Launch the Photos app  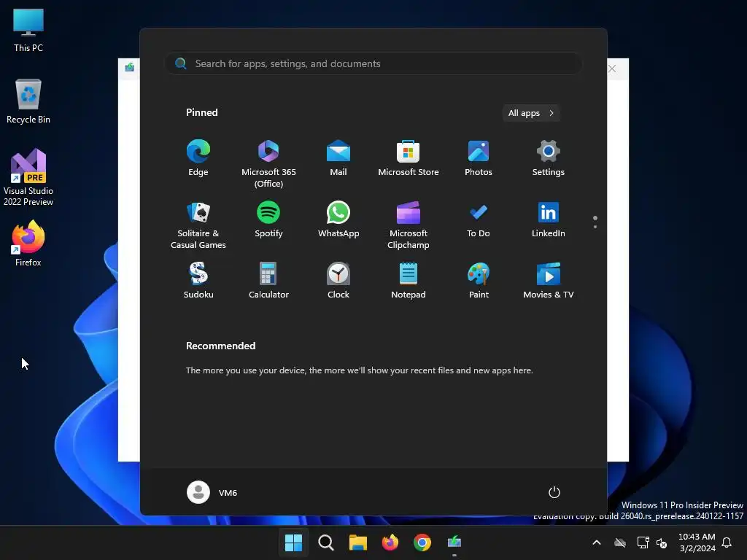click(x=479, y=158)
